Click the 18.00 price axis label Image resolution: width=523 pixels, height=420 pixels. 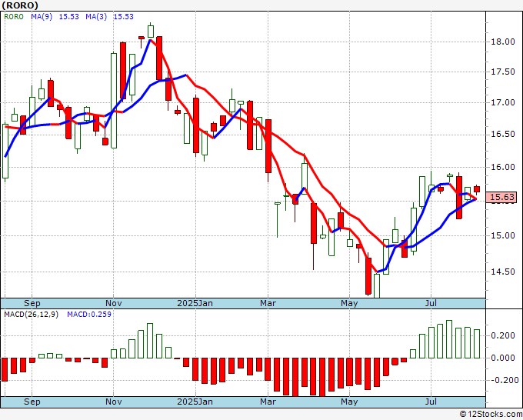(x=503, y=42)
